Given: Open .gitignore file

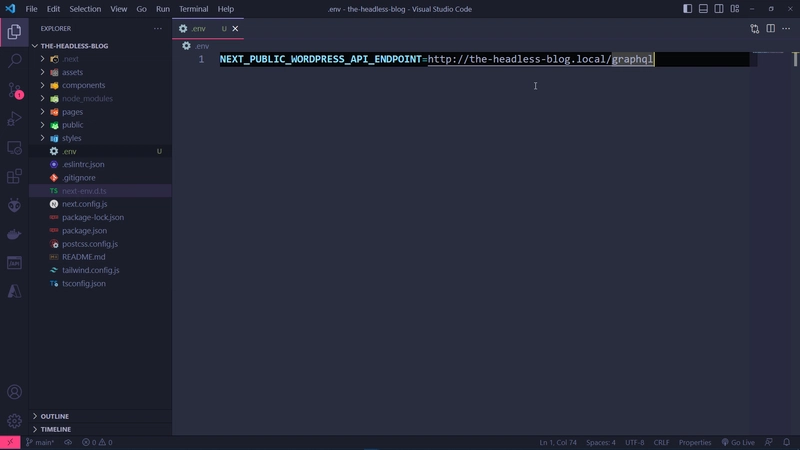Looking at the screenshot, I should point(100,178).
